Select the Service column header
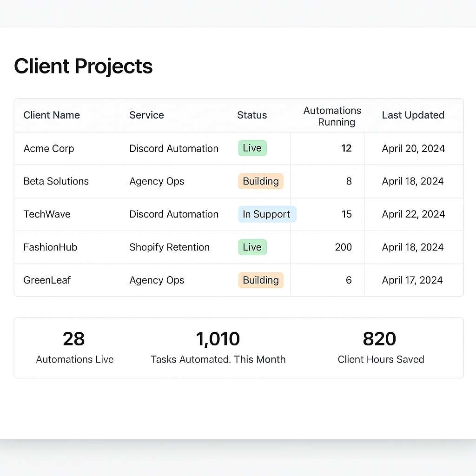The height and width of the screenshot is (476, 476). tap(146, 115)
